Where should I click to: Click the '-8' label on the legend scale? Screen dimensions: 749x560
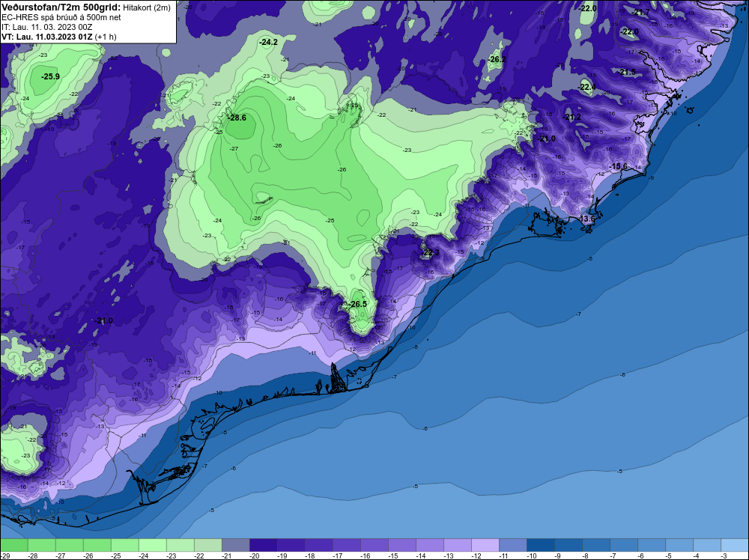tap(586, 556)
